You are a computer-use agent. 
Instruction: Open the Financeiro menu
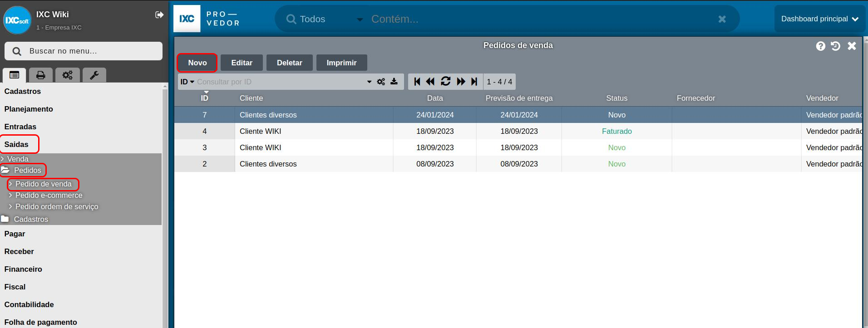click(x=23, y=269)
